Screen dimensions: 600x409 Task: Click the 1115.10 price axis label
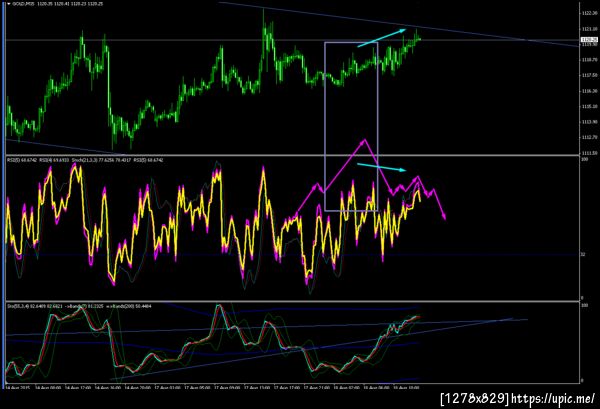(x=589, y=106)
